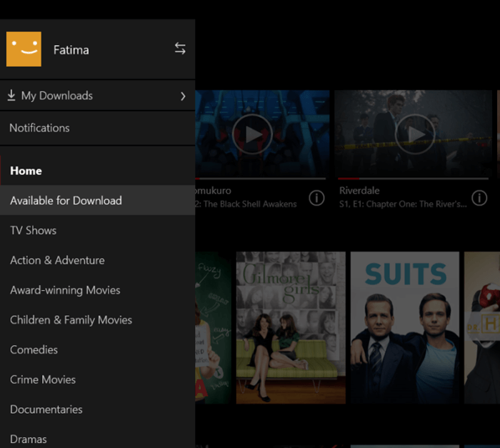Click the My Downloads download icon
Screen dimensions: 500x448
pos(11,96)
